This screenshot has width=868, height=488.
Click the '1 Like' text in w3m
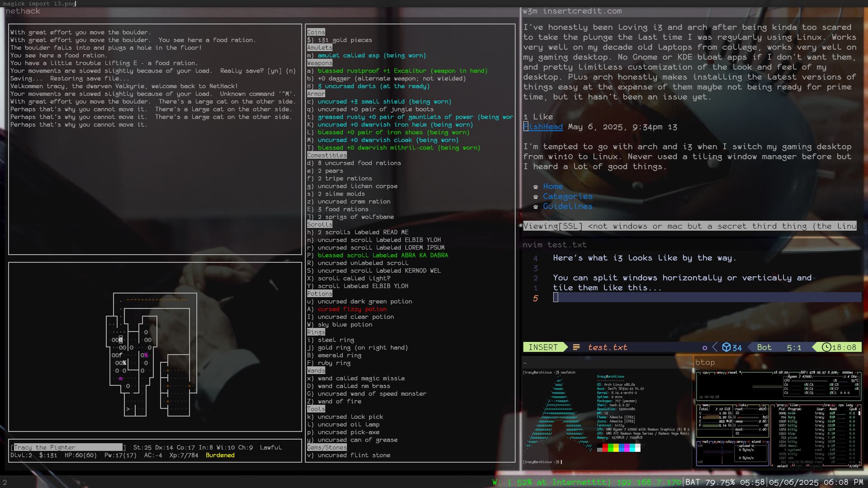(x=538, y=117)
